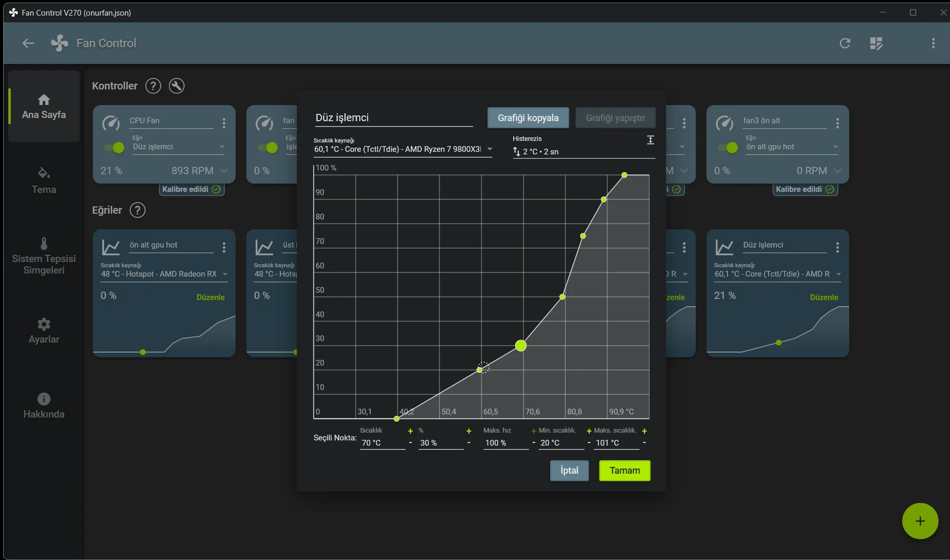This screenshot has width=950, height=560.
Task: Open the wrench setup icon beside Kontroller
Action: [x=177, y=86]
